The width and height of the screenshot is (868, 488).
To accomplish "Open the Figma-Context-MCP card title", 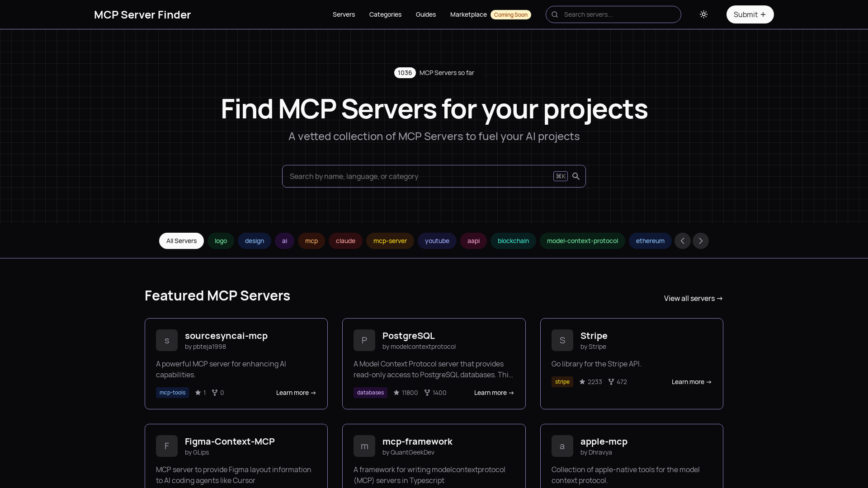I will 230,441.
